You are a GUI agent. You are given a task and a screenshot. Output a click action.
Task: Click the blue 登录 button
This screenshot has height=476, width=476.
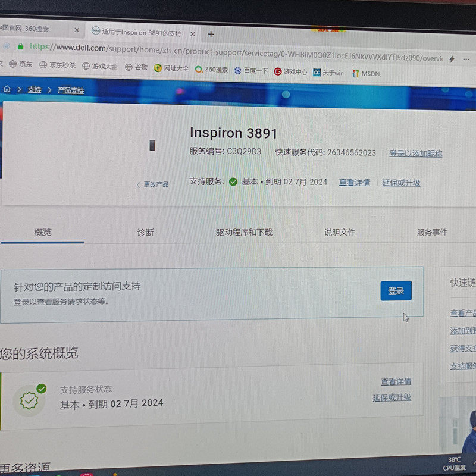(396, 291)
